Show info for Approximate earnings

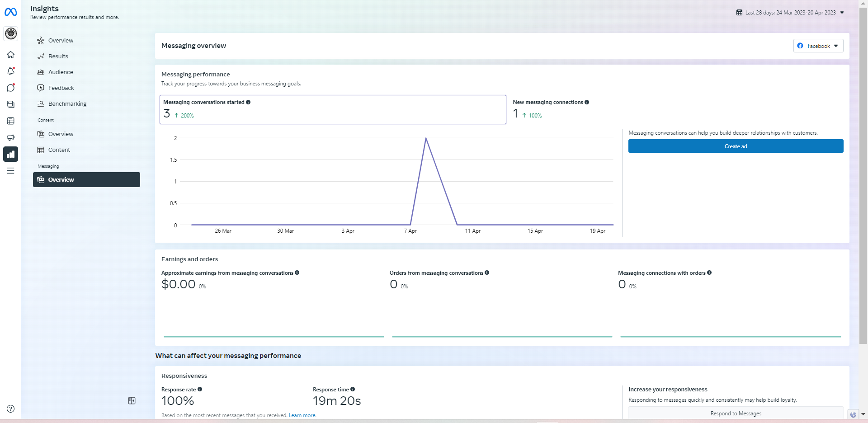(x=297, y=273)
